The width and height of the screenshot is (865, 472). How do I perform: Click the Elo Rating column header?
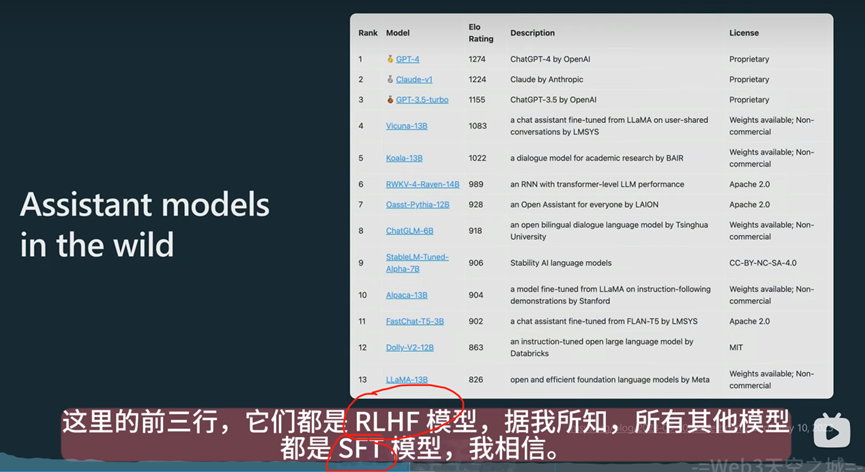pos(481,33)
